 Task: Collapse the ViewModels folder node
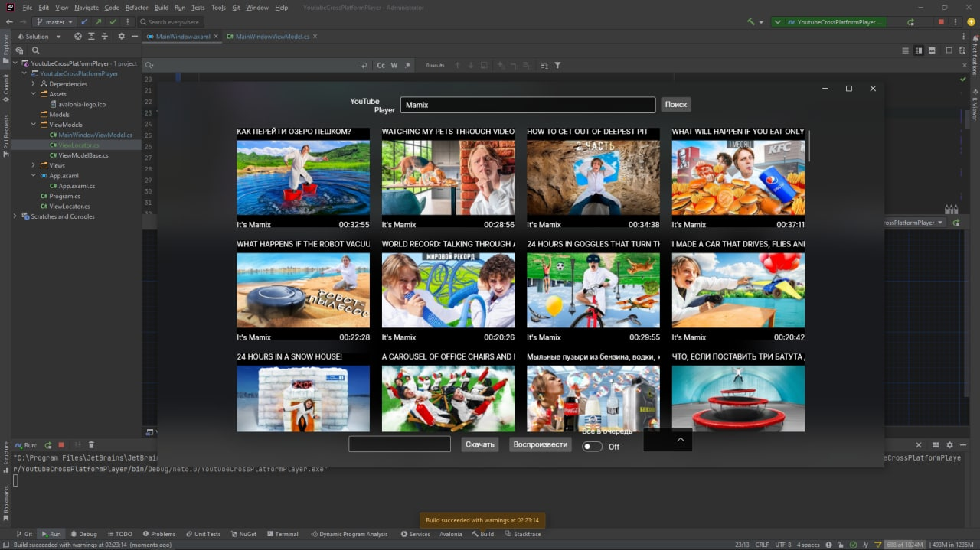point(34,125)
